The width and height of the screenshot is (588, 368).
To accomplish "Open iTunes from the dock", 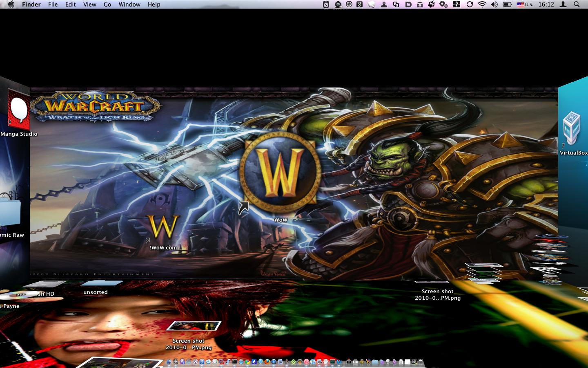I will (x=313, y=361).
